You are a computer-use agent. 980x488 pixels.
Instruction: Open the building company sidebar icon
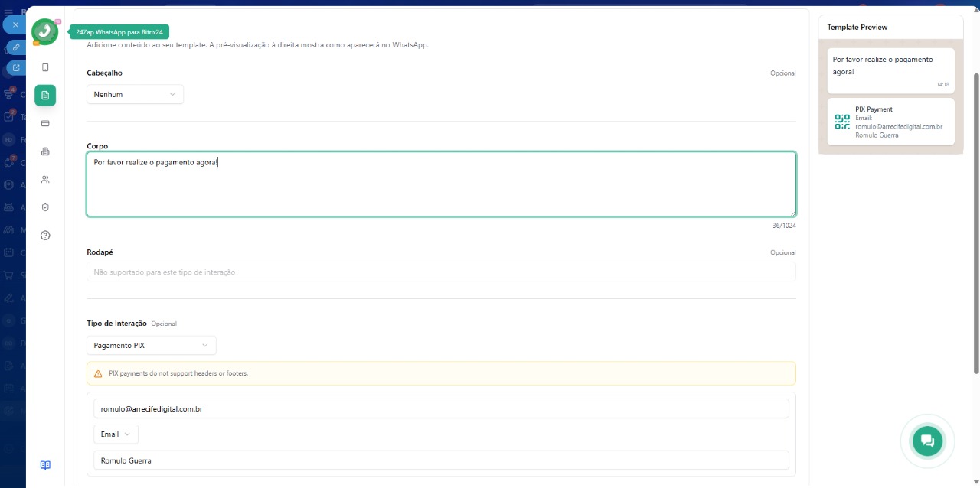[45, 151]
